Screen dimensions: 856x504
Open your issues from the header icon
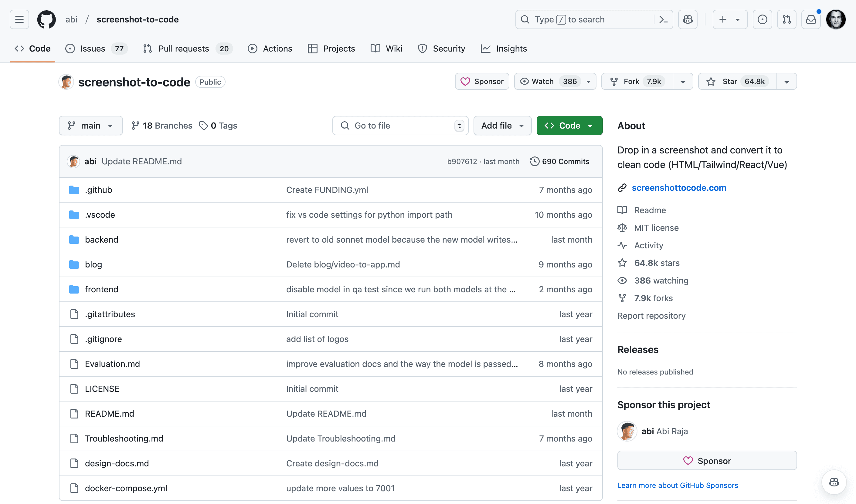[762, 19]
